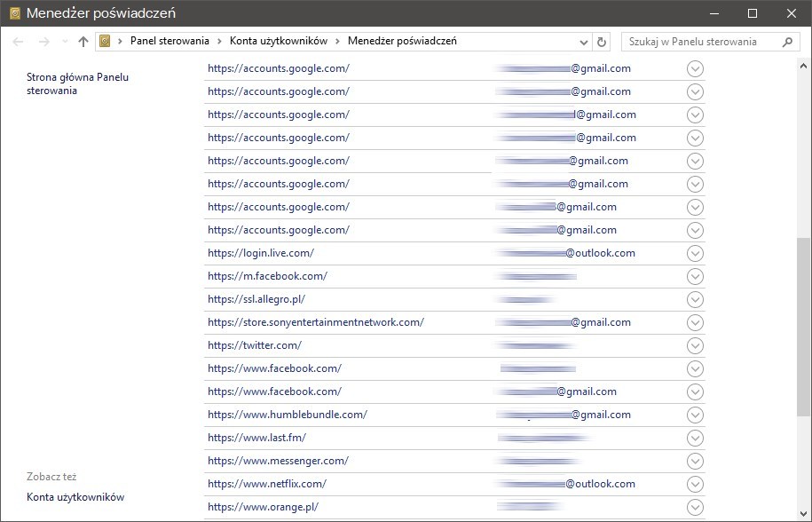Click 'https://www.orange.pl/' entry text
812x522 pixels.
coord(263,507)
